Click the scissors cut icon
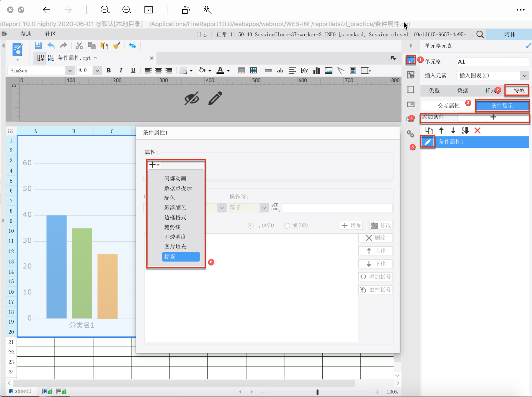The image size is (532, 397). click(x=79, y=46)
